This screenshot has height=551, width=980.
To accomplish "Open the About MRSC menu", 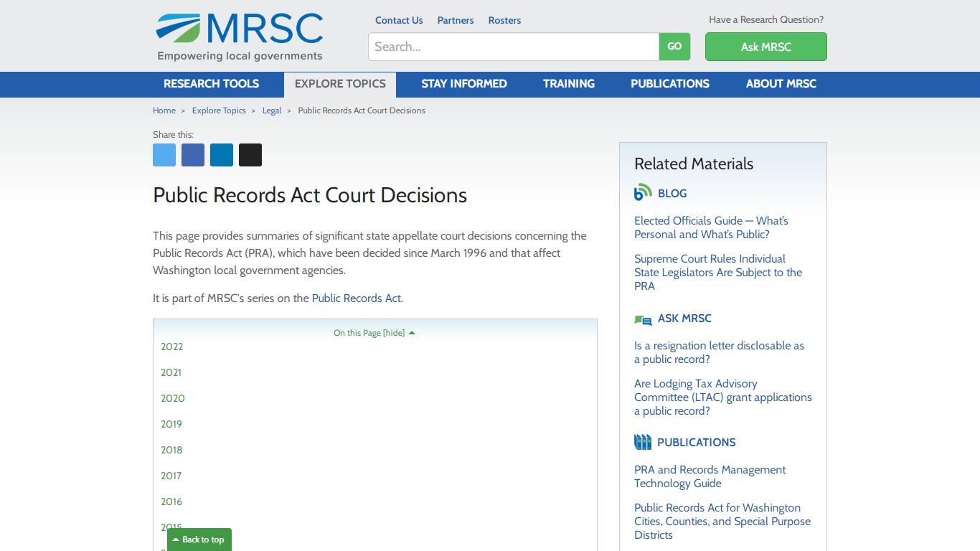I will point(781,84).
